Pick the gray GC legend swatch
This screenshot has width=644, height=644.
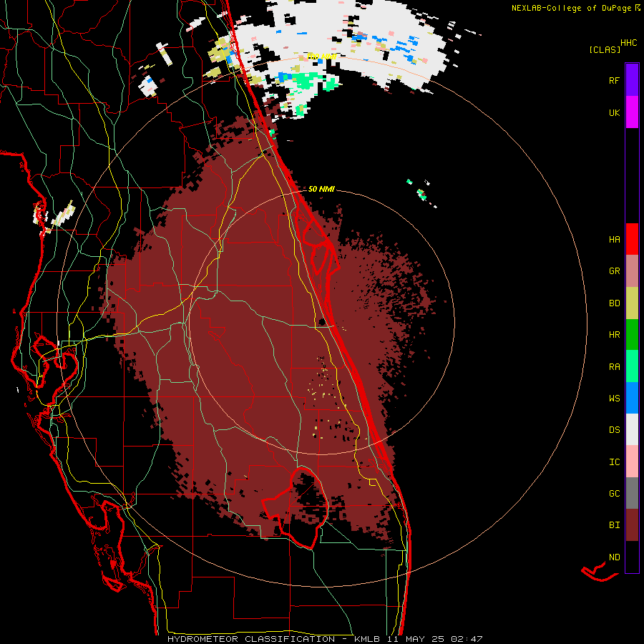click(632, 493)
